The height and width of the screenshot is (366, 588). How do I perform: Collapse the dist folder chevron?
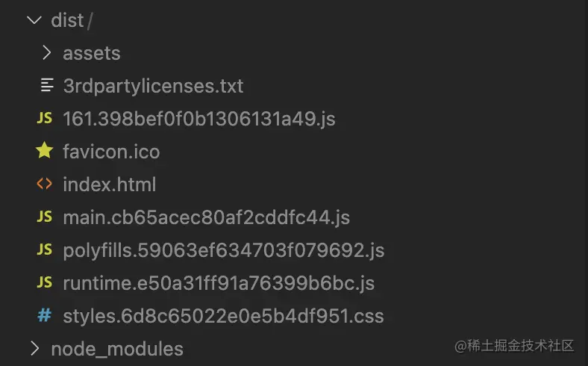coord(34,19)
